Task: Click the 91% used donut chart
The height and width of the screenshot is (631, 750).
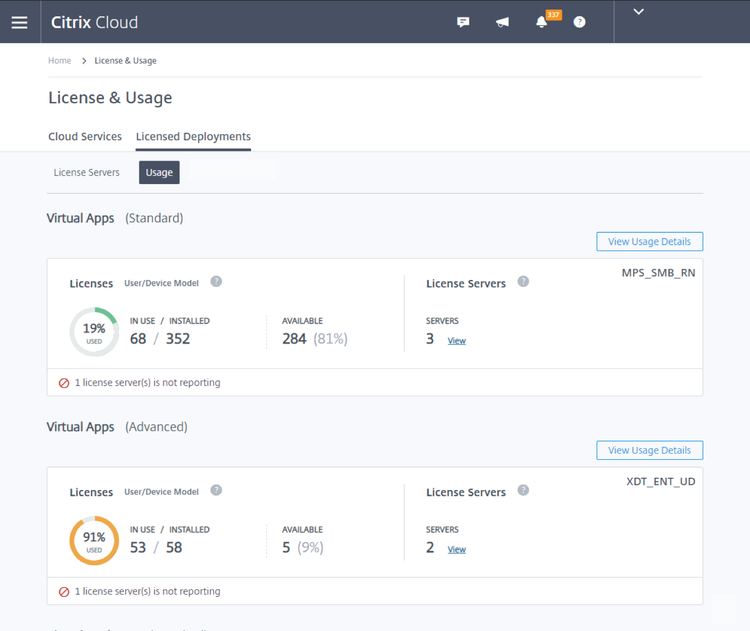Action: coord(94,541)
